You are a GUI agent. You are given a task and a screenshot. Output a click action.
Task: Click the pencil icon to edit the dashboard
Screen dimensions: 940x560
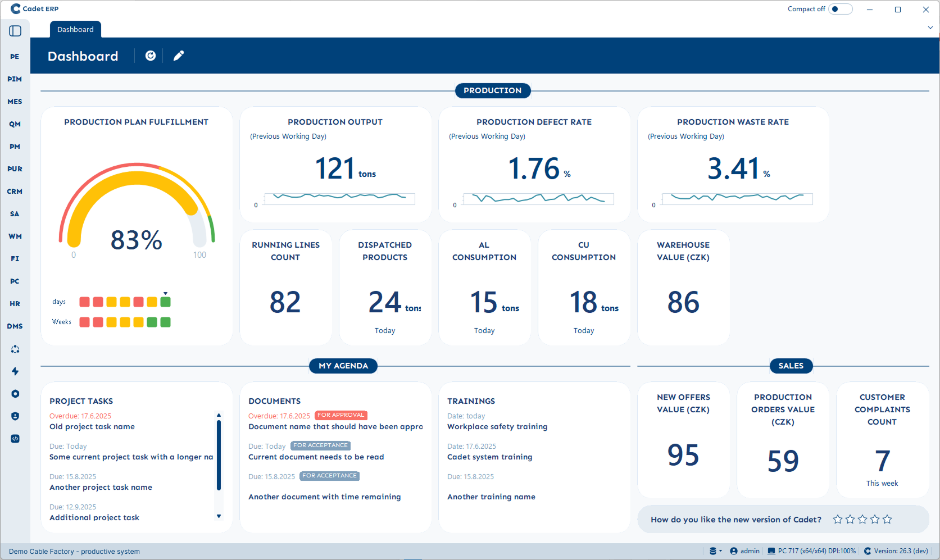pyautogui.click(x=178, y=56)
